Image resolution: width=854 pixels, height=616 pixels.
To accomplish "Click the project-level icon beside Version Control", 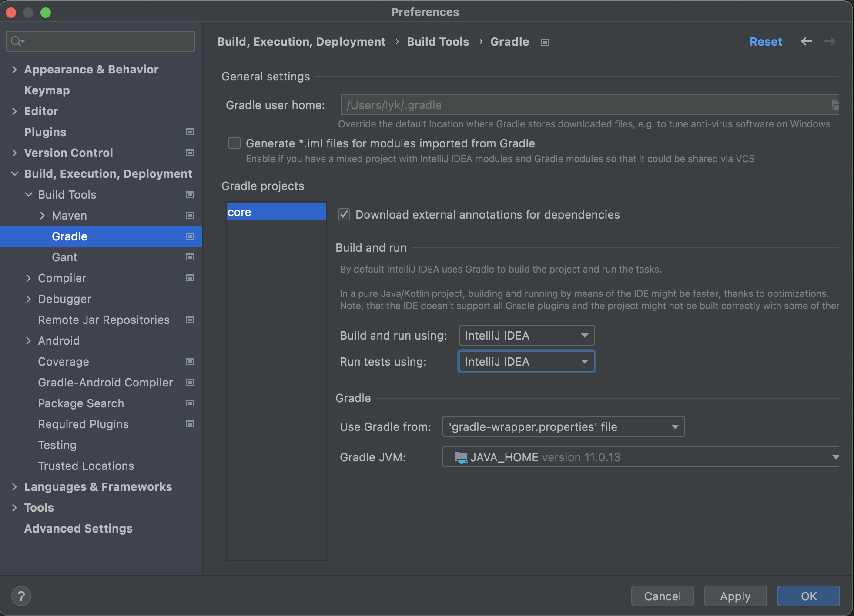I will click(x=190, y=153).
